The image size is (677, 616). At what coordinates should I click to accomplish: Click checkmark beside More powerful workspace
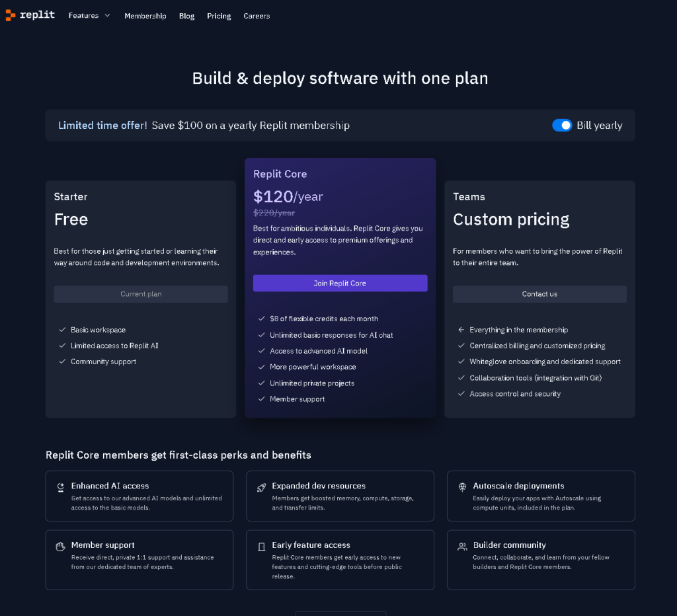(261, 366)
